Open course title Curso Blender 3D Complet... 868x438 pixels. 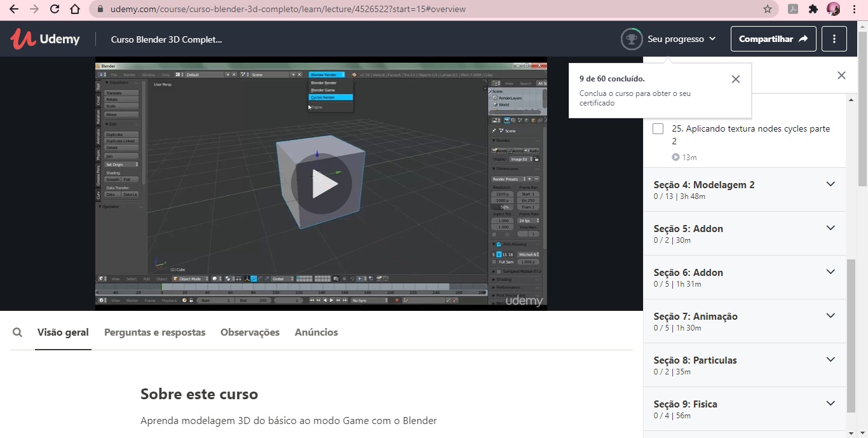[x=166, y=39]
